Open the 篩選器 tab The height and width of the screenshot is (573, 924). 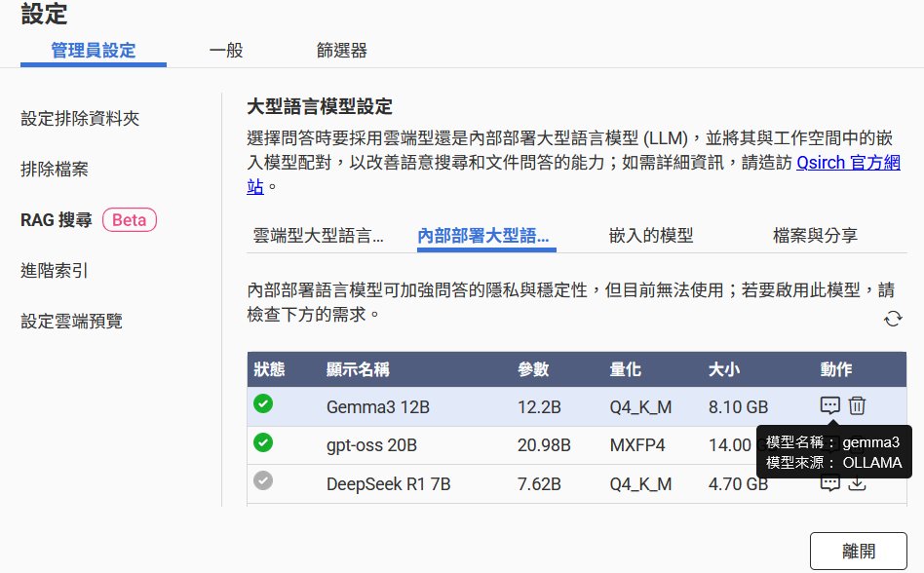pos(341,51)
